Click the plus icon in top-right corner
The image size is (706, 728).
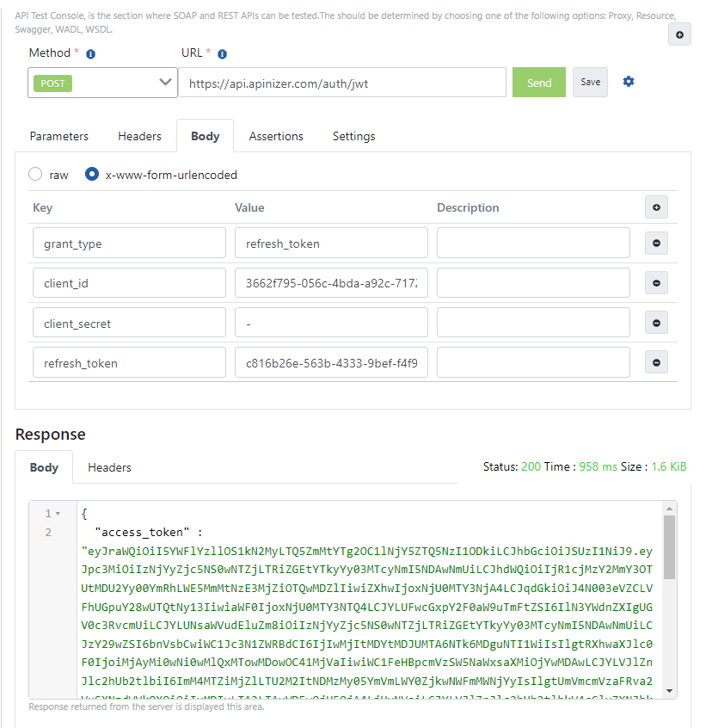(679, 34)
